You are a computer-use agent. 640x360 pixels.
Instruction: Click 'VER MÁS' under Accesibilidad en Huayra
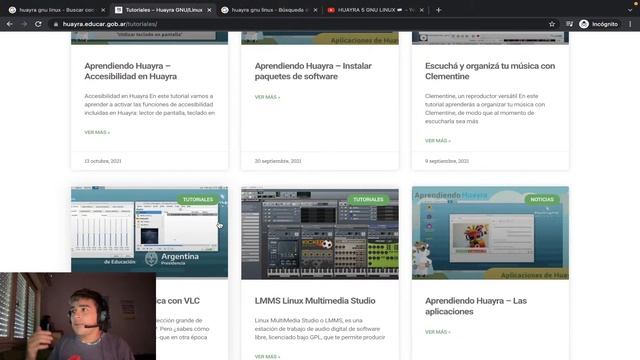pyautogui.click(x=97, y=132)
